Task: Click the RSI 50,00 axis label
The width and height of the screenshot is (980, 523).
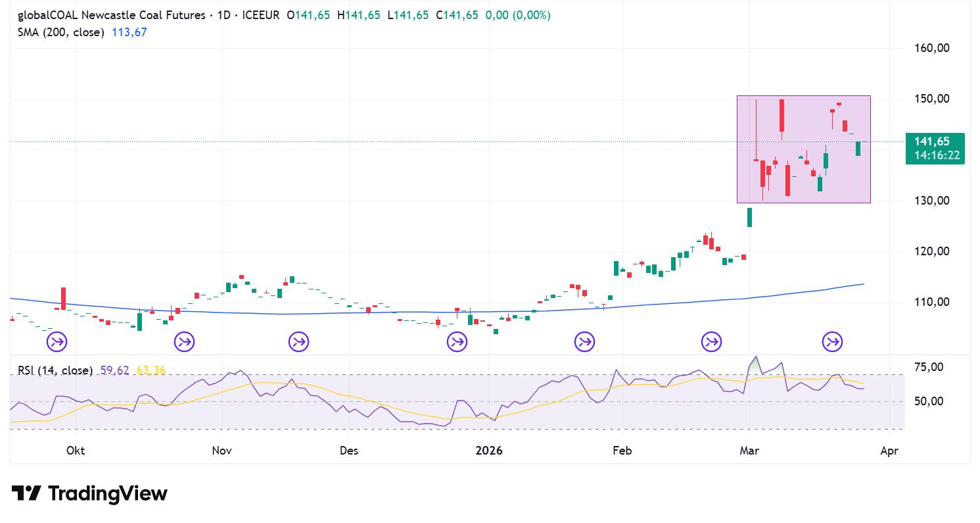Action: pos(929,401)
